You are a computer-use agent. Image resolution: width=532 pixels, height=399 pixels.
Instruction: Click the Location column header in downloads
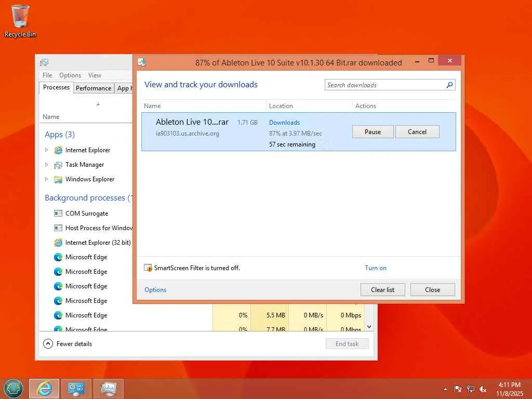click(281, 106)
